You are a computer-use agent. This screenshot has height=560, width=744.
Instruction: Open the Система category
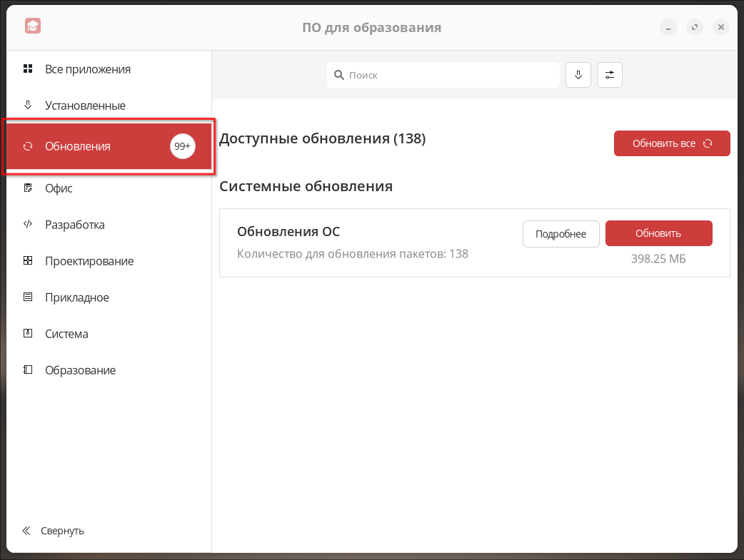(x=66, y=334)
